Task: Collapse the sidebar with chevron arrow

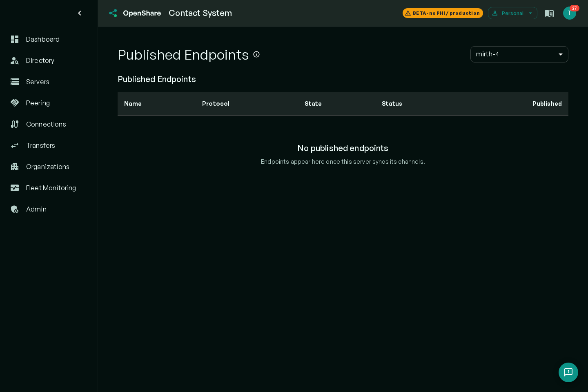Action: click(x=80, y=13)
